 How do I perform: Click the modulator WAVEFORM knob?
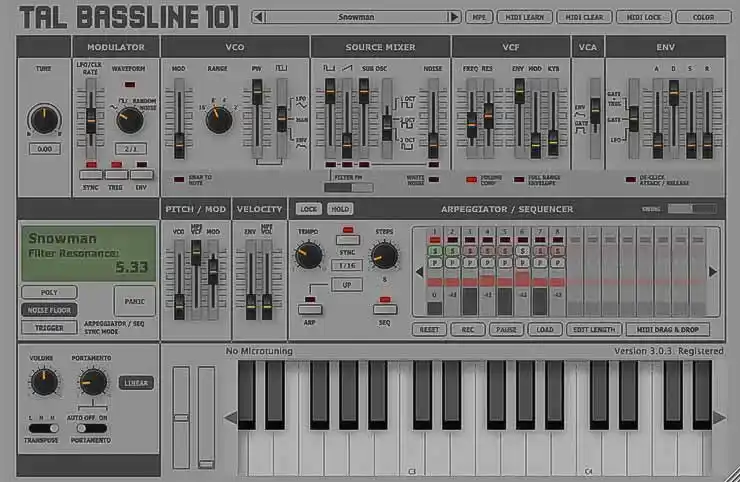pos(130,120)
